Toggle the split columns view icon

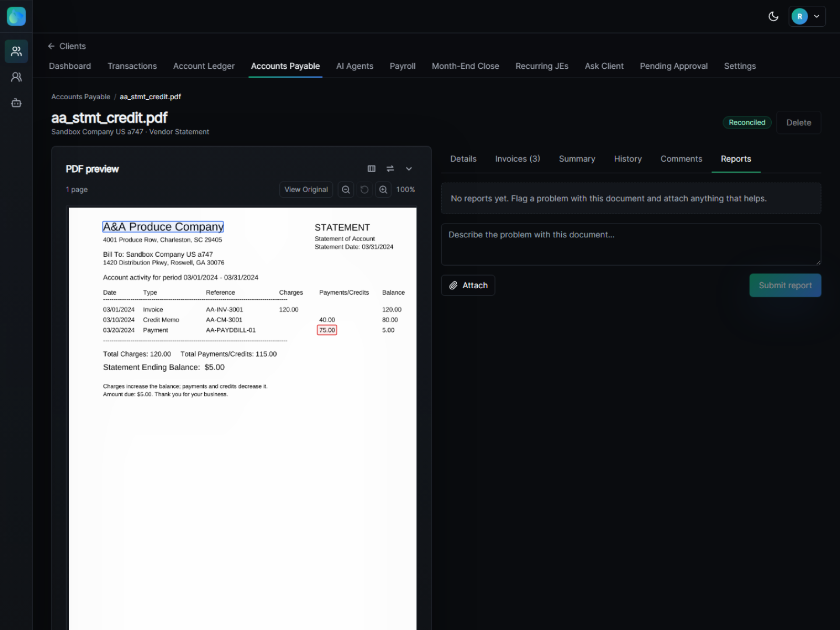(x=372, y=169)
